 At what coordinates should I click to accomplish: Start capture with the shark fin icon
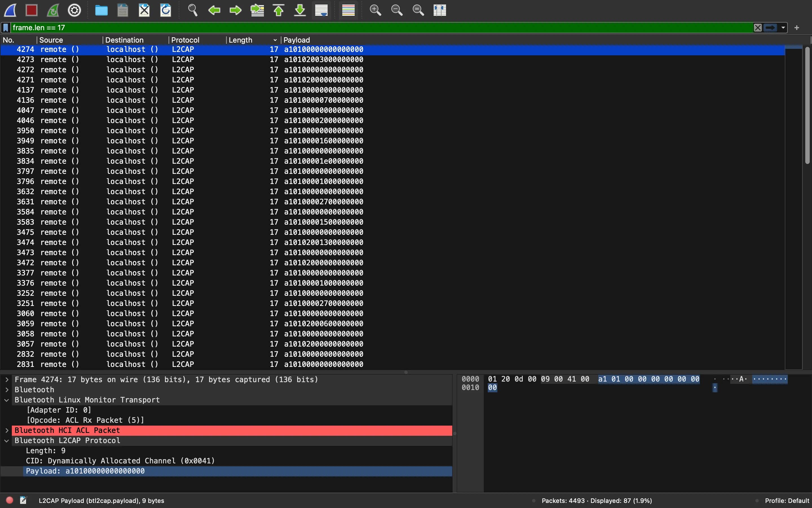coord(10,10)
